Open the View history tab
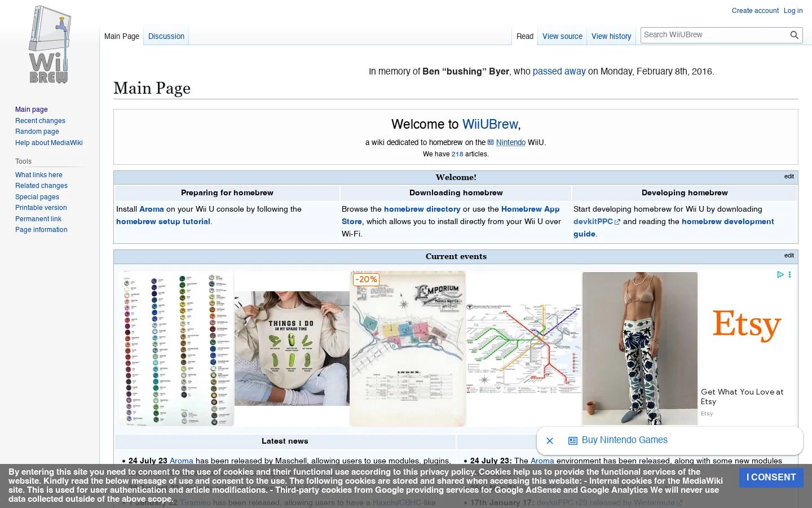Image resolution: width=812 pixels, height=508 pixels. [x=611, y=36]
